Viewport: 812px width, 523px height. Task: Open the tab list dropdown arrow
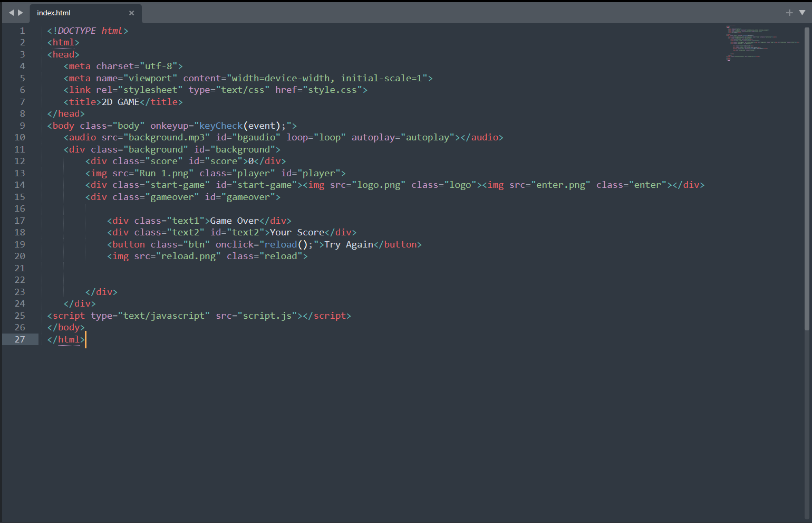click(x=802, y=13)
